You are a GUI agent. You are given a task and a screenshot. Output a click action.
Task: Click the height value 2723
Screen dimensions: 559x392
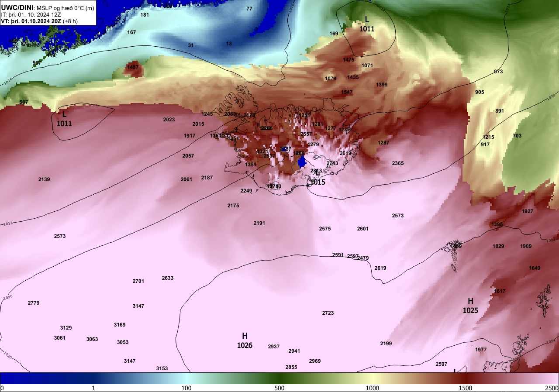[328, 313]
